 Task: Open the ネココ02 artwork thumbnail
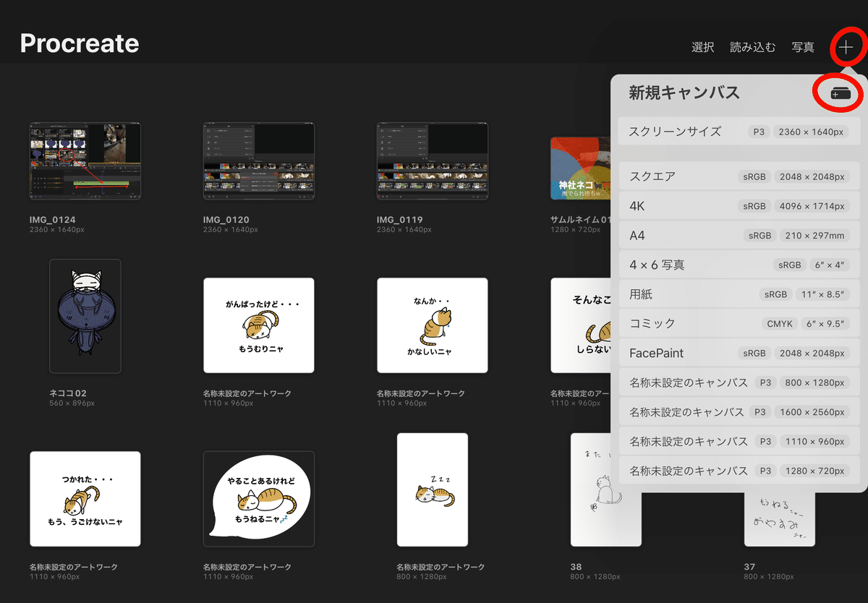click(x=85, y=316)
